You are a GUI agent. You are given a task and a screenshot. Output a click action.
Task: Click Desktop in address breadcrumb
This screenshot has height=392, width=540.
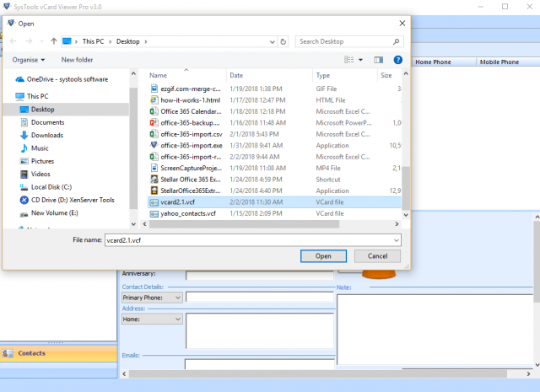(x=127, y=41)
